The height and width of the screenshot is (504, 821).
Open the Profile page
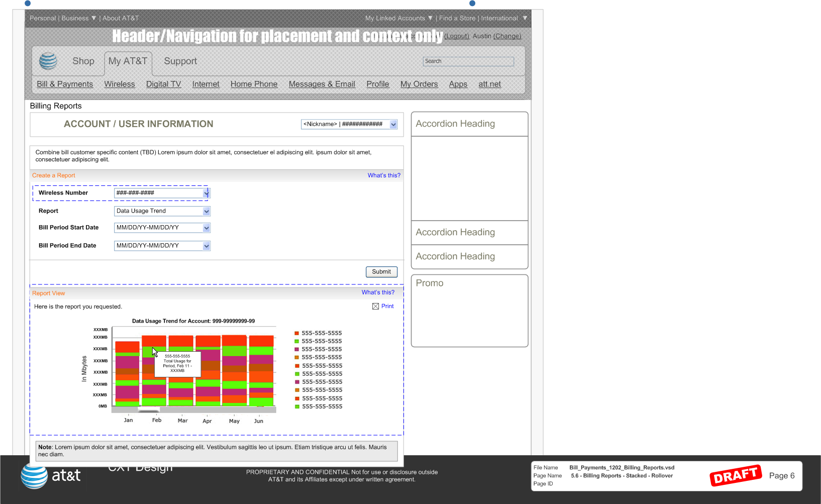click(378, 84)
